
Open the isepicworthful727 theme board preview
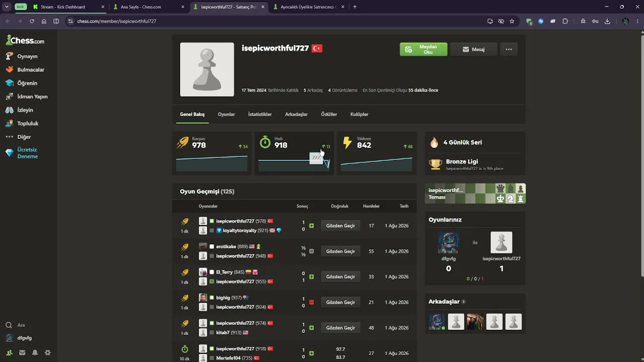(x=475, y=194)
